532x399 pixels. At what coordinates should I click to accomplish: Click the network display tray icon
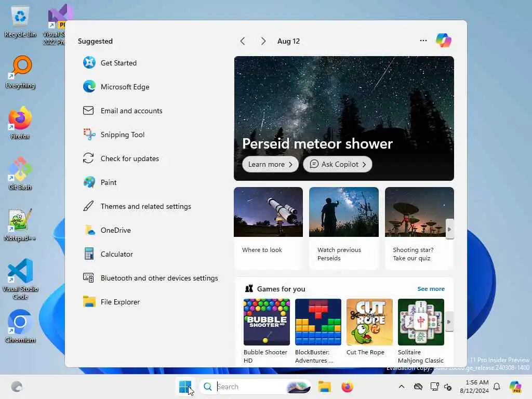434,387
